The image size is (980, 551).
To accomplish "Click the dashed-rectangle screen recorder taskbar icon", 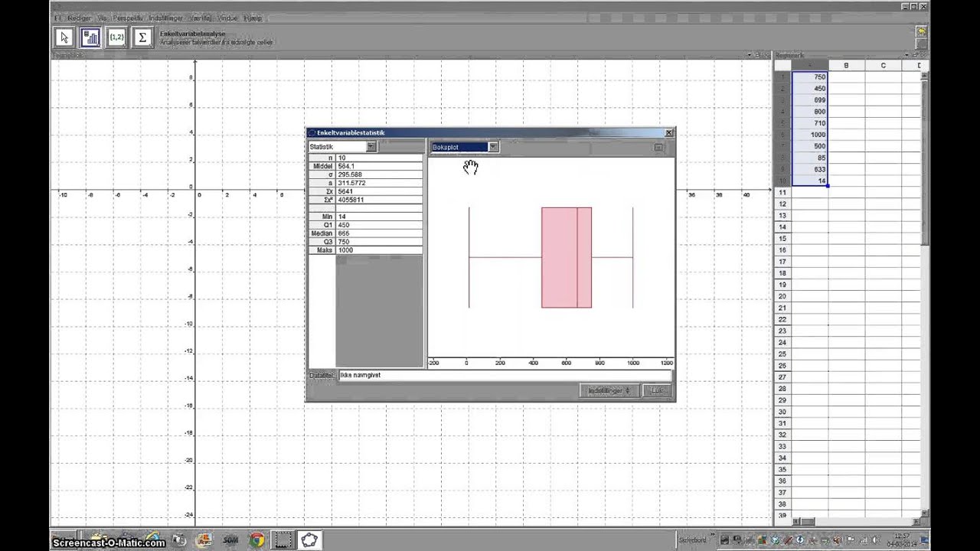I will click(283, 540).
